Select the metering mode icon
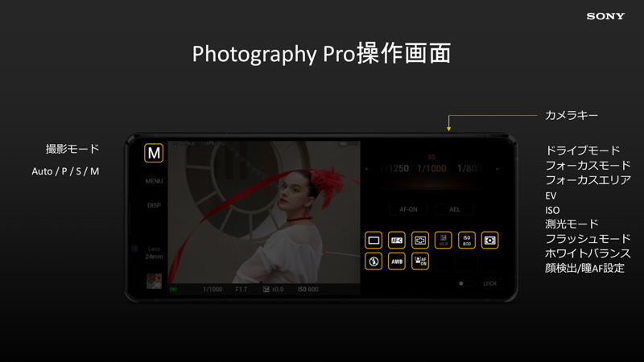This screenshot has height=362, width=644. (x=489, y=240)
